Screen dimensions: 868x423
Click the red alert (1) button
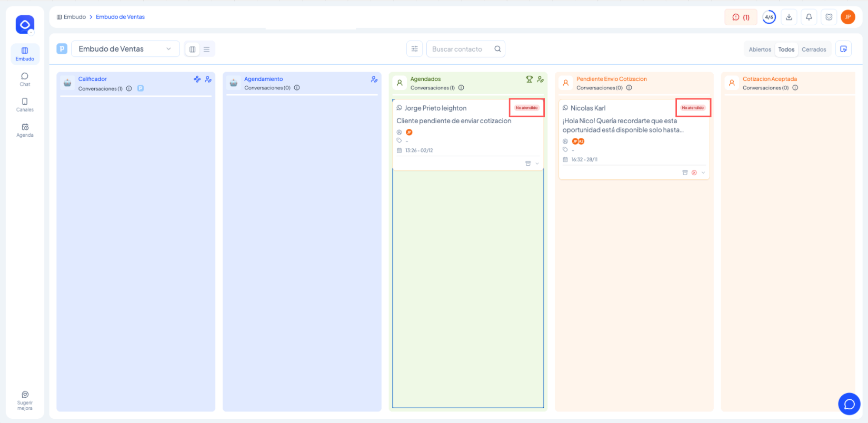pyautogui.click(x=741, y=17)
